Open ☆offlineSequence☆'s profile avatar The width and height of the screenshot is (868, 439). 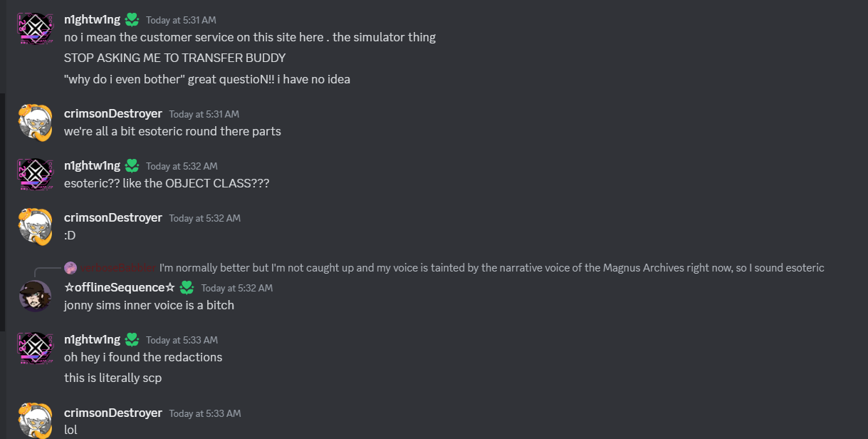[35, 296]
